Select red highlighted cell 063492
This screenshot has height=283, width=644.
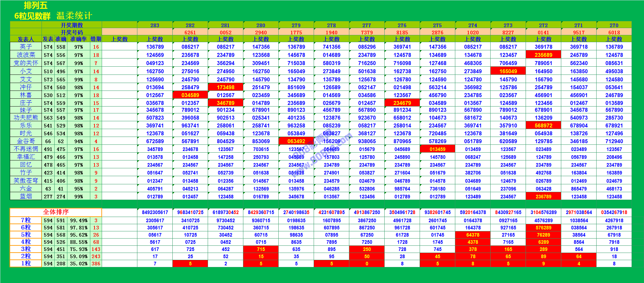pyautogui.click(x=296, y=141)
